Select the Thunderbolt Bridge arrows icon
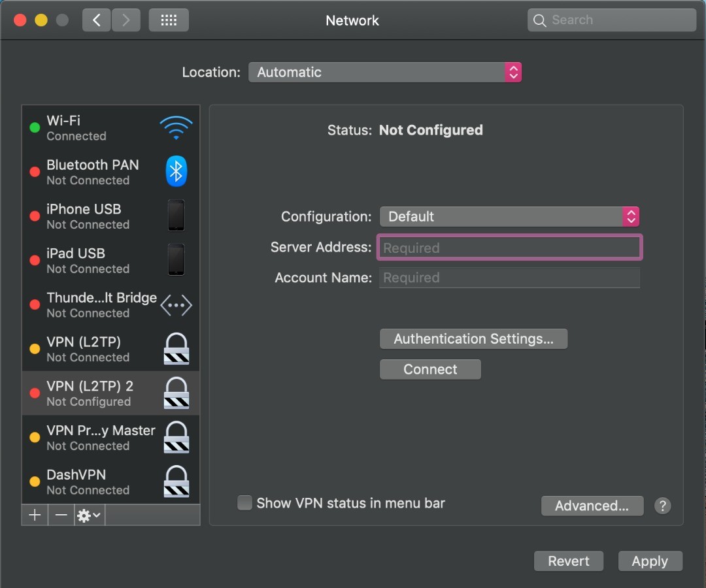Viewport: 706px width, 588px height. click(176, 305)
